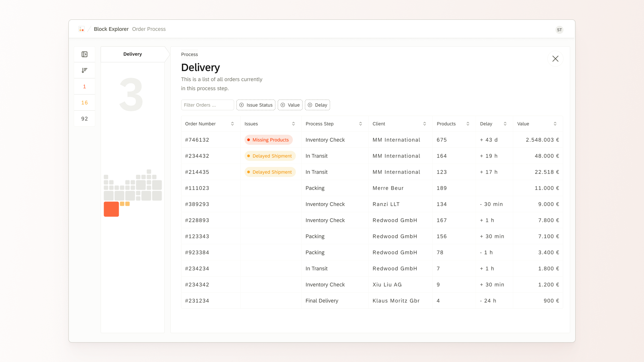Toggle the sidebar panel icon
This screenshot has height=362, width=644.
[x=85, y=54]
